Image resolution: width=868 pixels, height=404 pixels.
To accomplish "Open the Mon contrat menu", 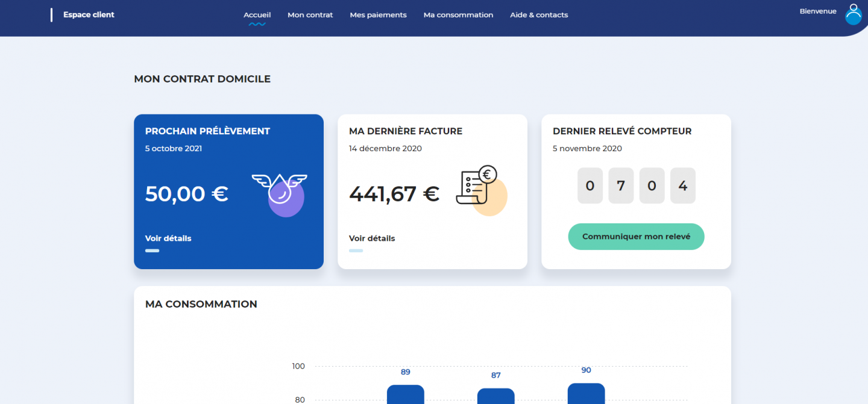I will click(310, 15).
